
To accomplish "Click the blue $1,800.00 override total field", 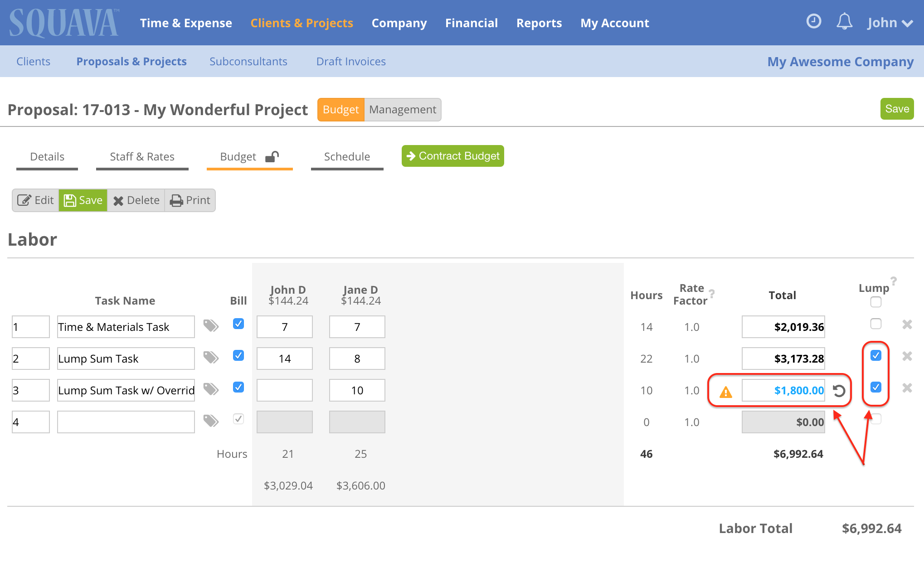I will pyautogui.click(x=783, y=390).
